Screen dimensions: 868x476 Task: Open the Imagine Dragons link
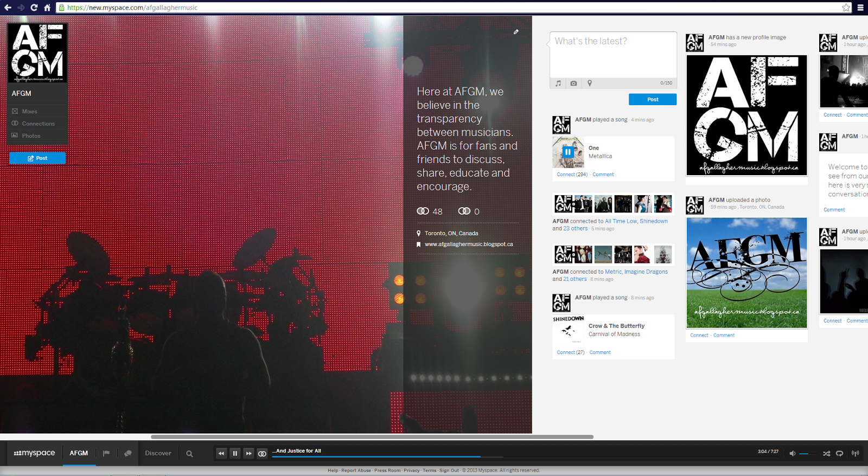click(x=646, y=272)
